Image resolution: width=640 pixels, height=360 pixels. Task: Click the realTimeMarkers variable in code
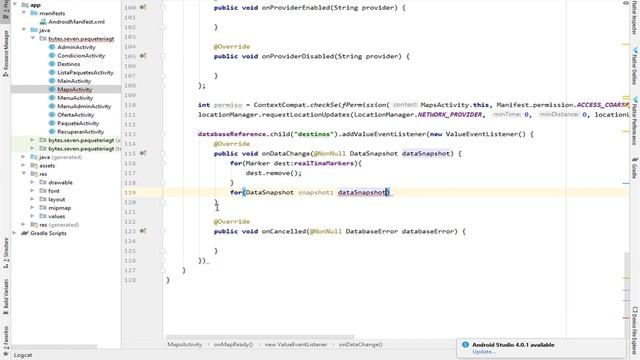324,163
